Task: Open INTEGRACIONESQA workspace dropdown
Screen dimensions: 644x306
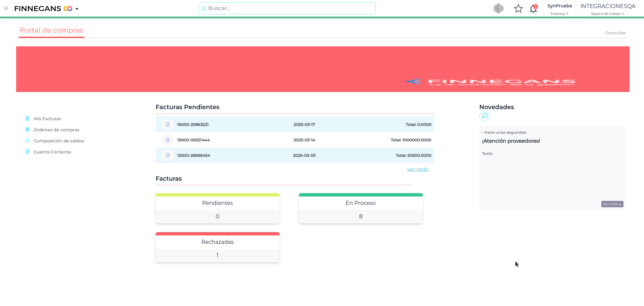Action: 608,9
